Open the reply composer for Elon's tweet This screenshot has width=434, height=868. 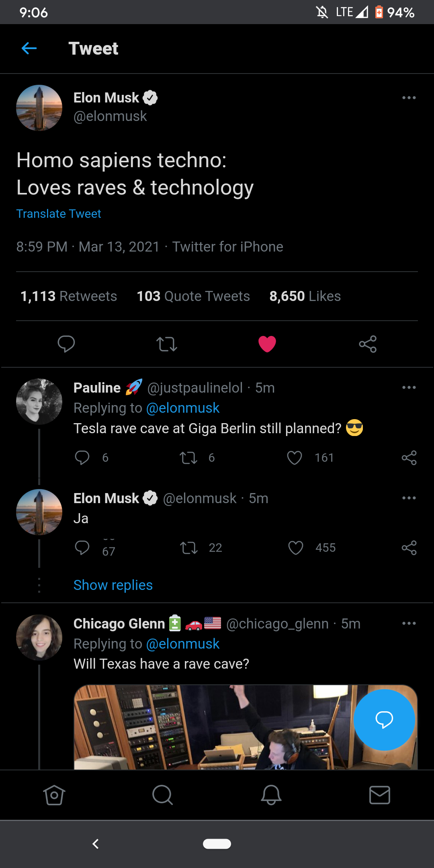(x=66, y=344)
